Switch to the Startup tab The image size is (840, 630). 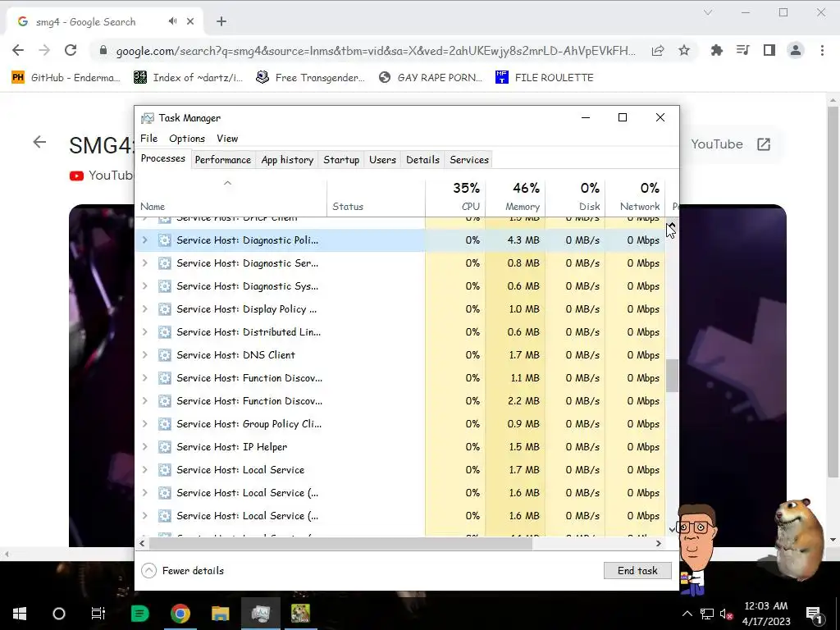click(341, 160)
